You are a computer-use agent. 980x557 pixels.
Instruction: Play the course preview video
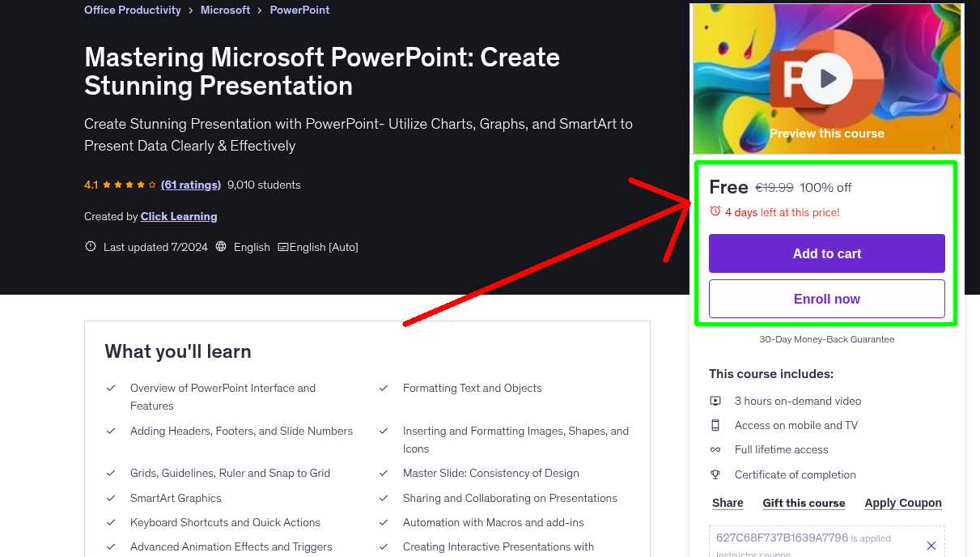(x=826, y=78)
